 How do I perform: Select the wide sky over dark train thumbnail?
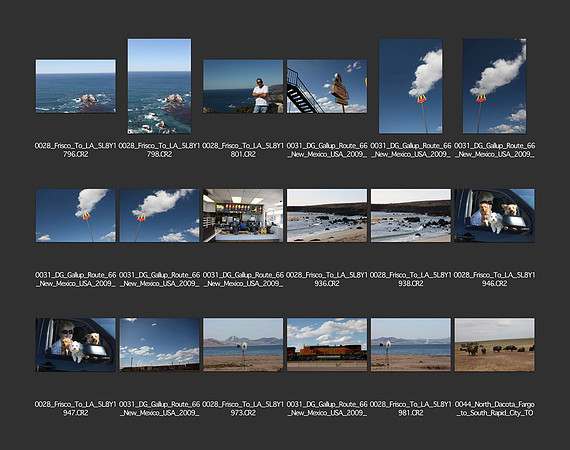point(159,345)
